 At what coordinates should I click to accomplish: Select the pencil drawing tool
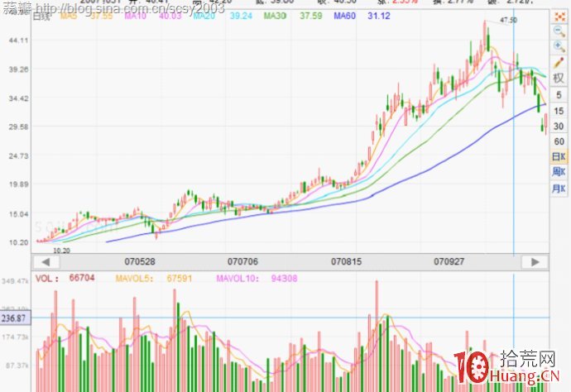559,62
